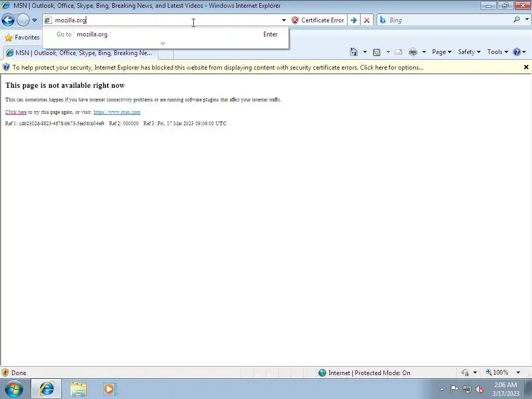532x399 pixels.
Task: Open the Safety menu
Action: click(469, 52)
